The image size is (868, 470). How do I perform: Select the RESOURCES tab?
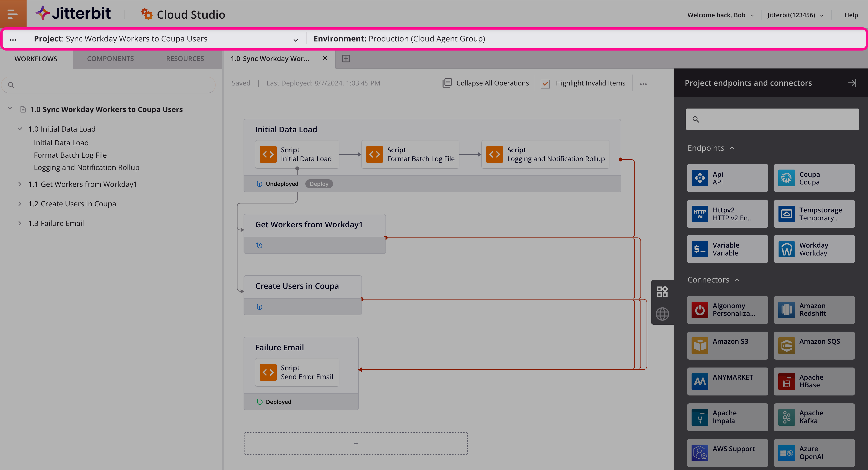[x=185, y=58]
